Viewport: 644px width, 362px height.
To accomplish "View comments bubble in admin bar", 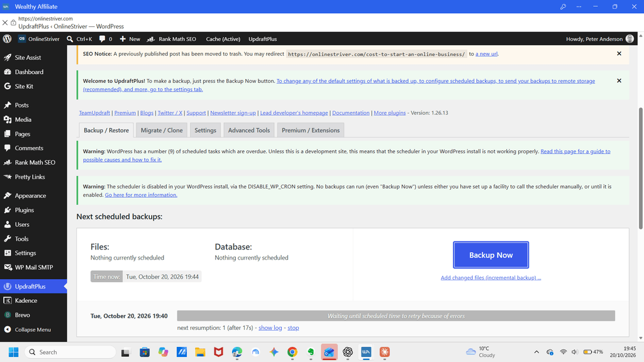I will click(x=106, y=39).
